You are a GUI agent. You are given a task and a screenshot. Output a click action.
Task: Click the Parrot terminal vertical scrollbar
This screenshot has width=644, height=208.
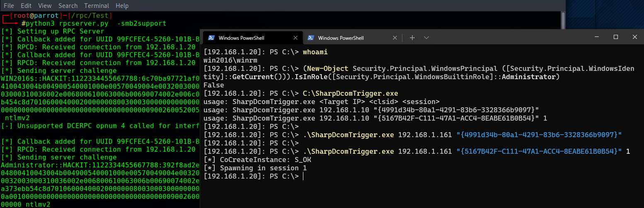[x=563, y=21]
